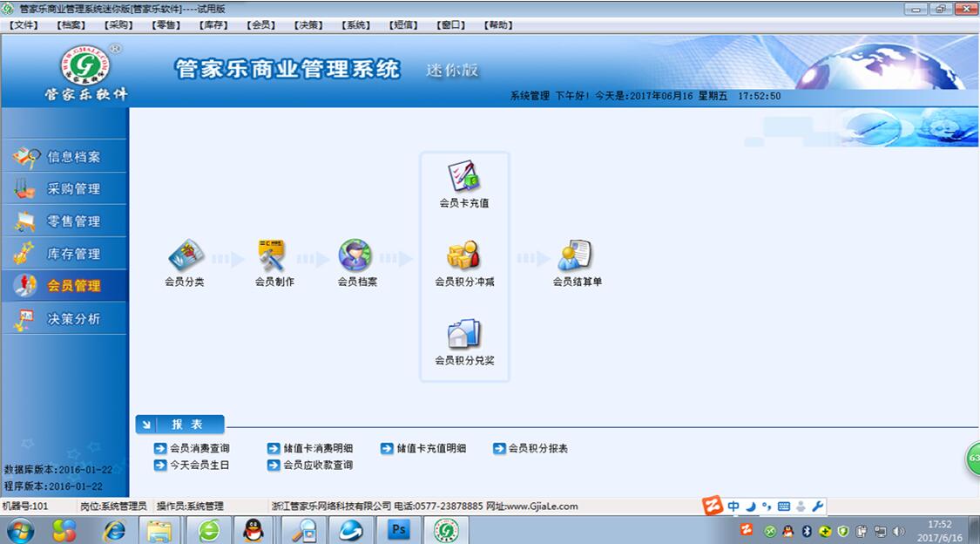
Task: Select 库存管理 in the sidebar
Action: click(64, 254)
